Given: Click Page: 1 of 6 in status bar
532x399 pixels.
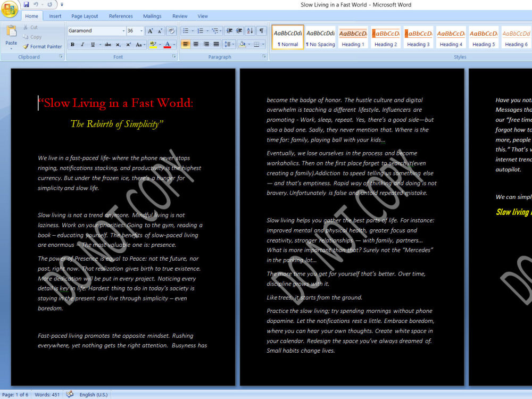Looking at the screenshot, I should (15, 395).
